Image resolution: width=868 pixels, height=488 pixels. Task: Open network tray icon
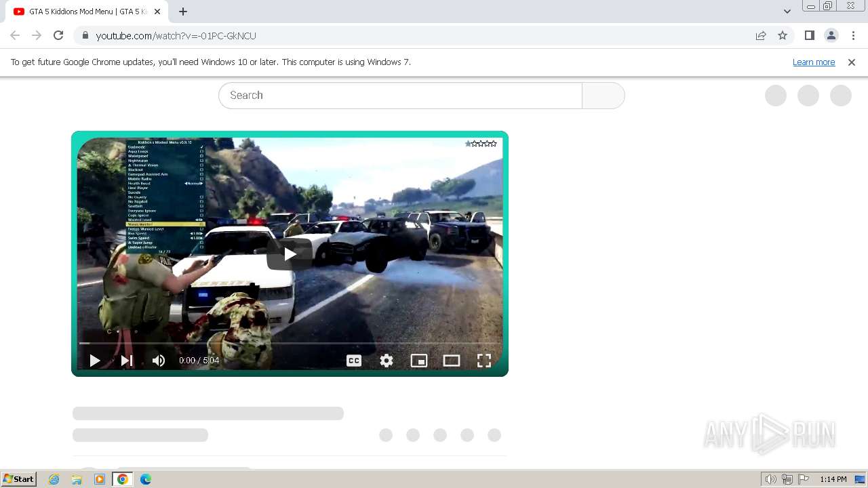[x=787, y=479]
